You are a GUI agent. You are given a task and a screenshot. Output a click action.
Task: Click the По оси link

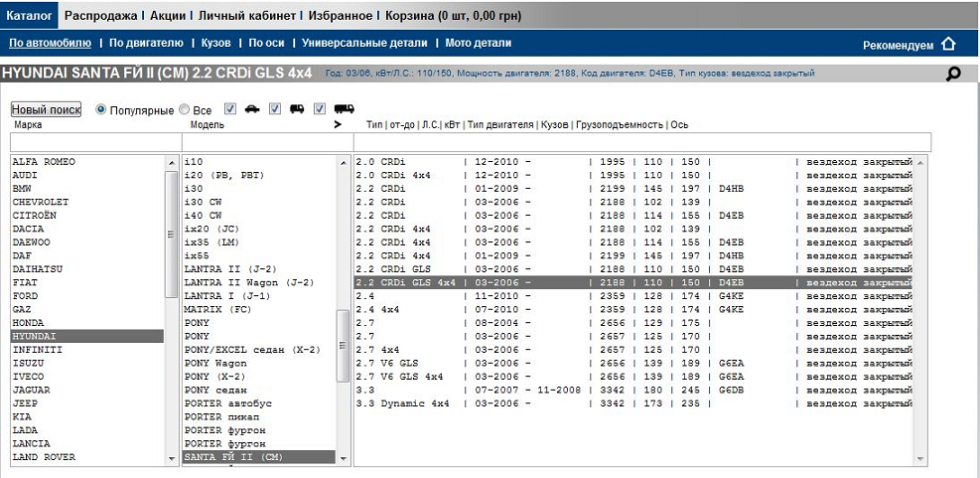click(x=266, y=43)
